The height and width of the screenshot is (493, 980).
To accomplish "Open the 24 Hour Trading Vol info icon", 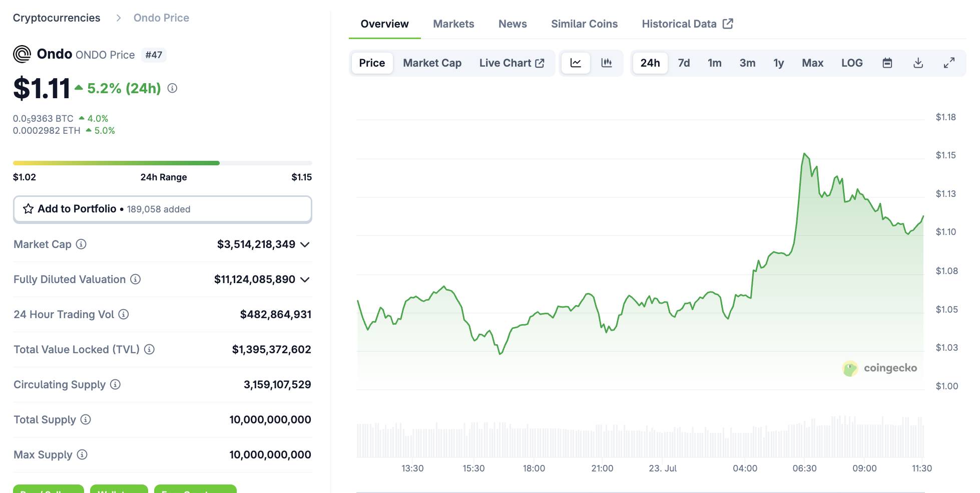I will 124,314.
